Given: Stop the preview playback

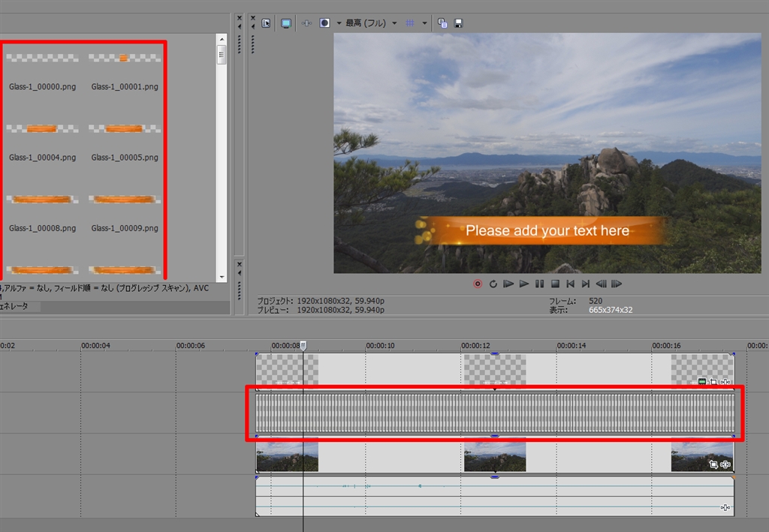Looking at the screenshot, I should coord(555,284).
